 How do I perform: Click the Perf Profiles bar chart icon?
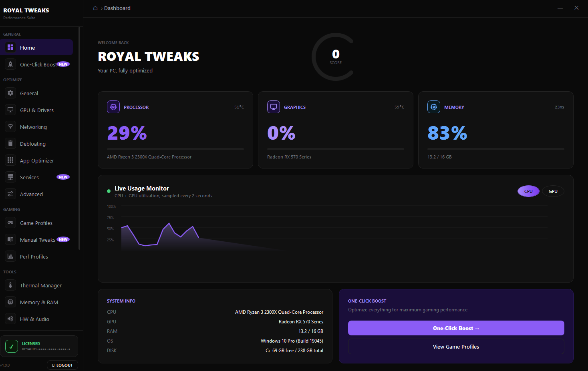click(10, 256)
